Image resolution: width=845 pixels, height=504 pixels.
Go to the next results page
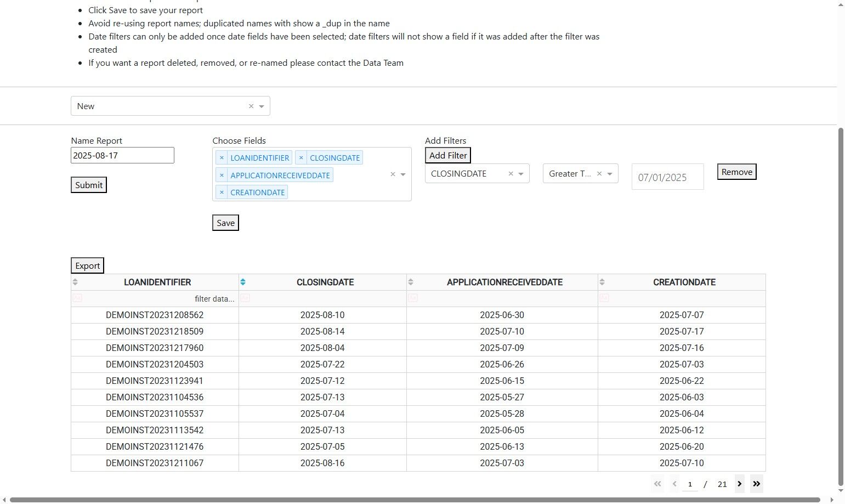[740, 484]
